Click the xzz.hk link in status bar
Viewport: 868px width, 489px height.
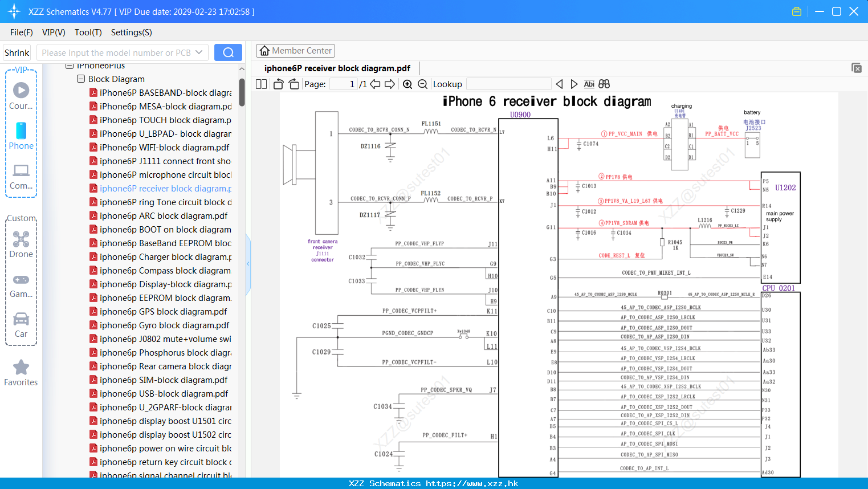(471, 483)
